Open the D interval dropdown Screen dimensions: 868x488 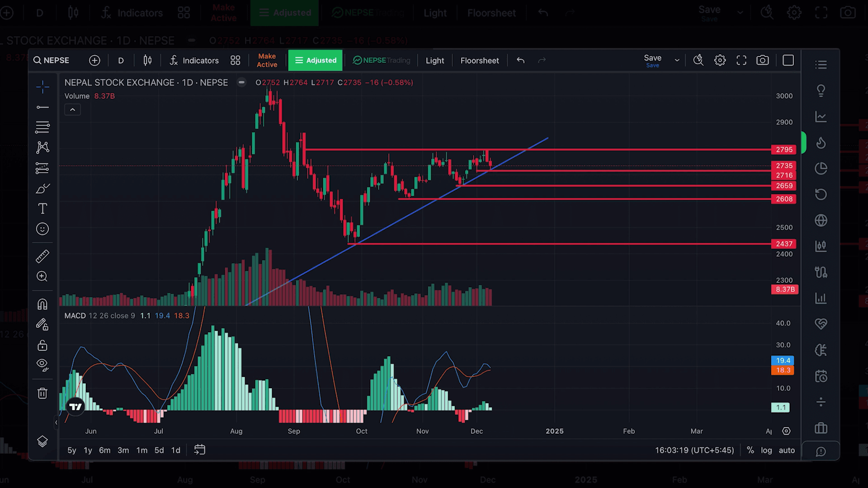(121, 61)
